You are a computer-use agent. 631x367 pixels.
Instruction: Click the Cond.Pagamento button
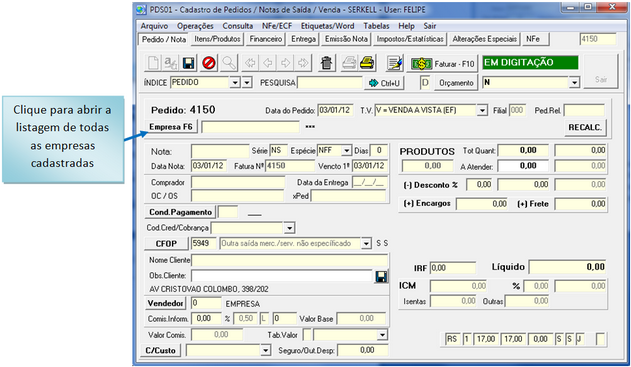180,212
